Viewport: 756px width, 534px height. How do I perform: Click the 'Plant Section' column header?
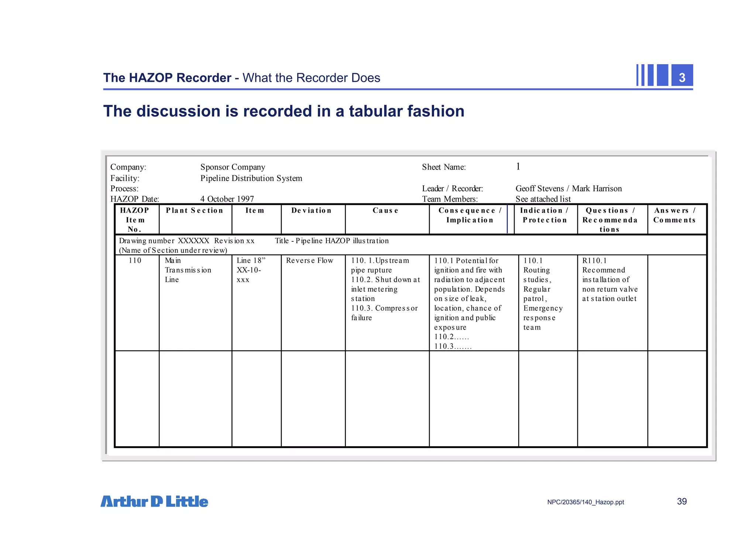tap(195, 210)
